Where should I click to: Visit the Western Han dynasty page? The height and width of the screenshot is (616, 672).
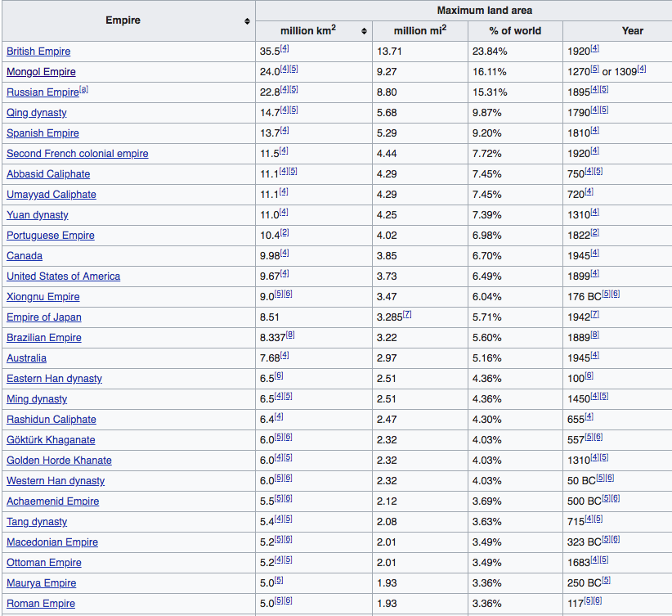point(56,481)
